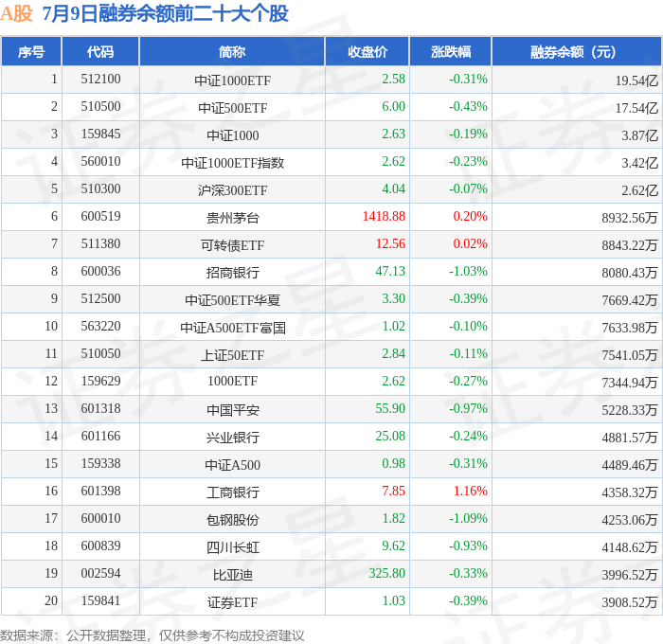
Task: Click the 代码 column header
Action: [100, 52]
